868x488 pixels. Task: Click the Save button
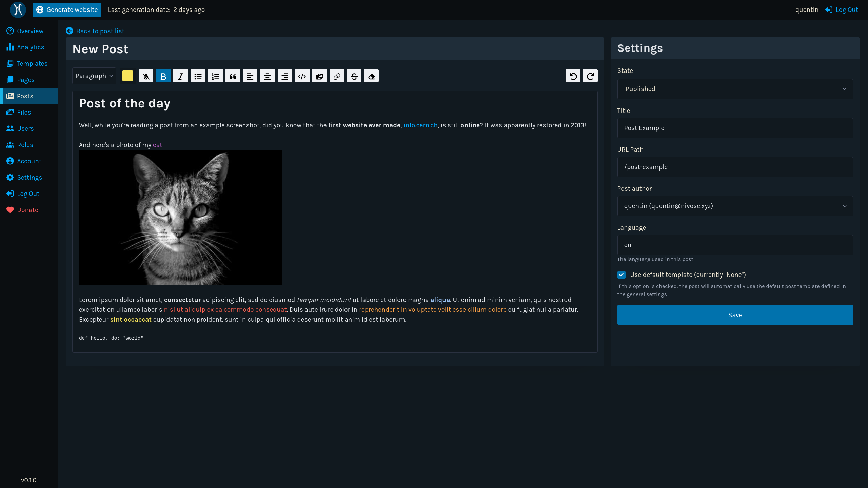tap(735, 315)
